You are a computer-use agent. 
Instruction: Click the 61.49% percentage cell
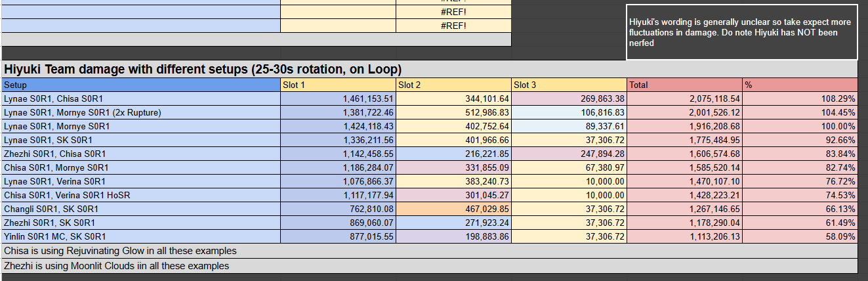(800, 223)
